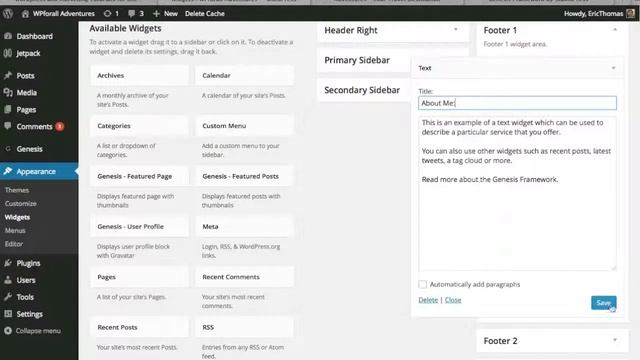The image size is (640, 360).
Task: Click the Comments sidebar icon
Action: pos(8,126)
